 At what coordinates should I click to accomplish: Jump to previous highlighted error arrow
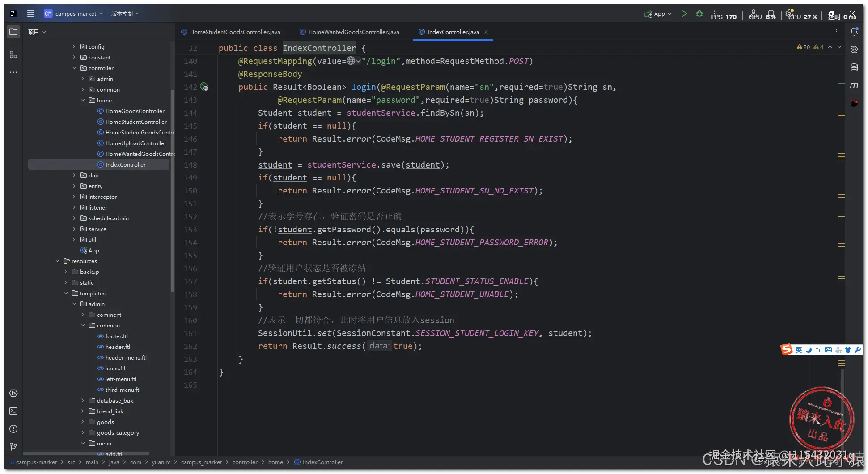830,47
